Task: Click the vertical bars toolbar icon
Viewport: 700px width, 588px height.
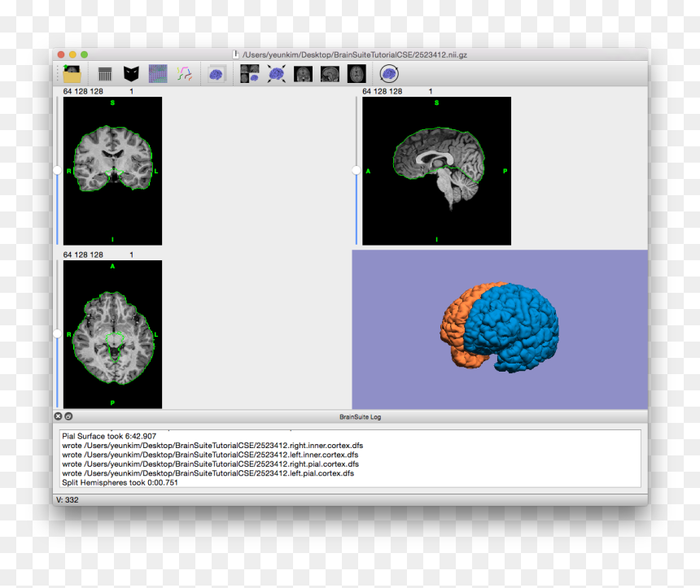Action: 105,74
